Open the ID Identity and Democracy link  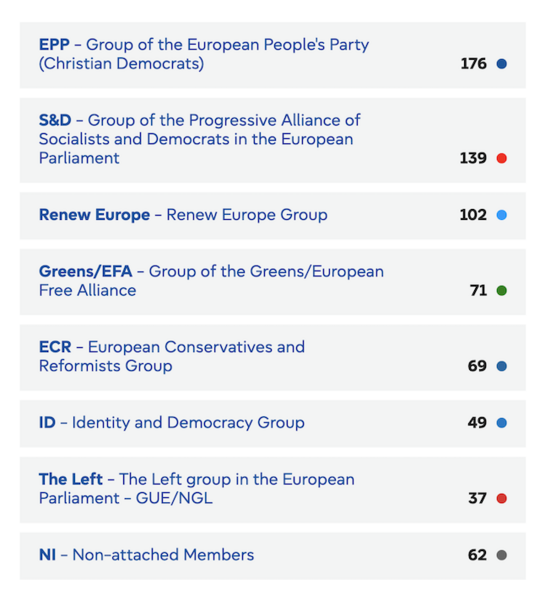click(x=171, y=422)
